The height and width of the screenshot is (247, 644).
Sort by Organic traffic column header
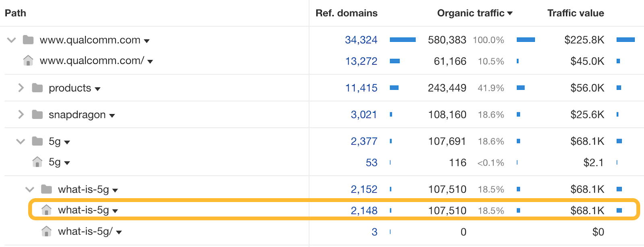click(x=475, y=13)
